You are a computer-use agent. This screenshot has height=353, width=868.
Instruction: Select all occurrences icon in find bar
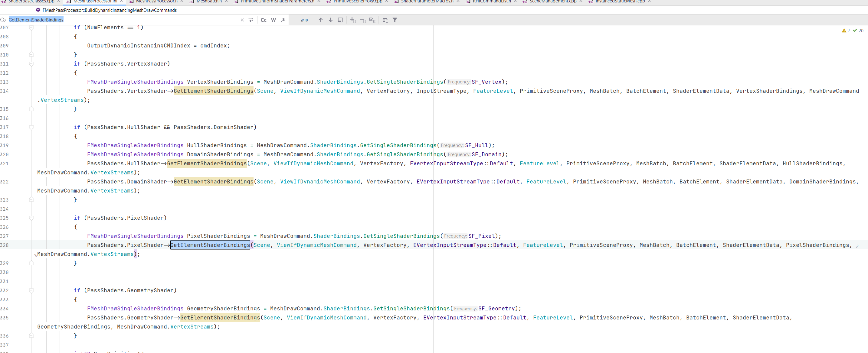click(x=372, y=20)
